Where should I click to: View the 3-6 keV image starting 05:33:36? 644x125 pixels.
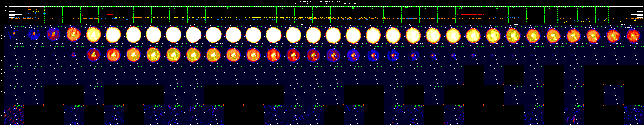point(494,35)
